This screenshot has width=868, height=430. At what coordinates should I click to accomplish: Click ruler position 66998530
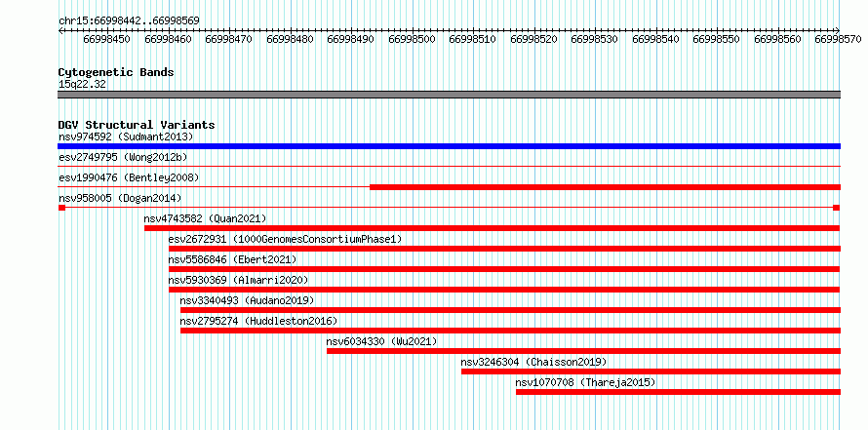[x=595, y=39]
